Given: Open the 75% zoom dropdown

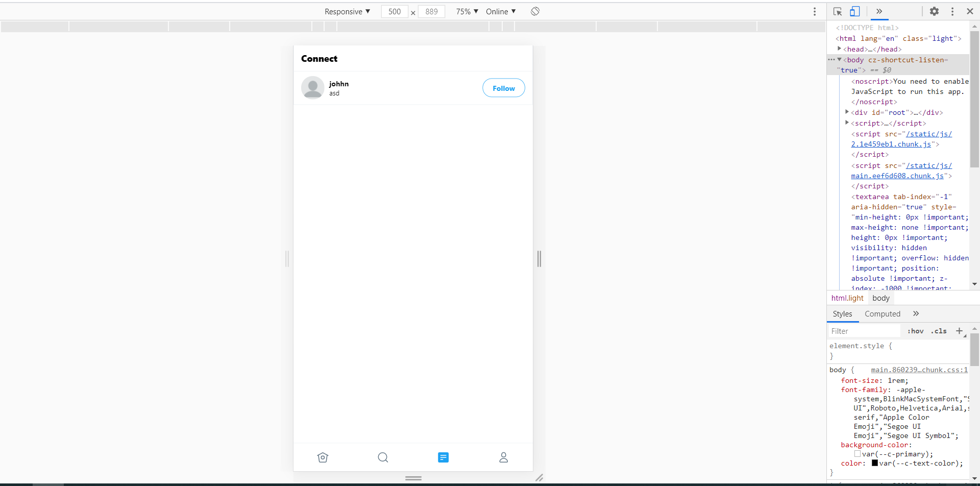Looking at the screenshot, I should [x=467, y=11].
